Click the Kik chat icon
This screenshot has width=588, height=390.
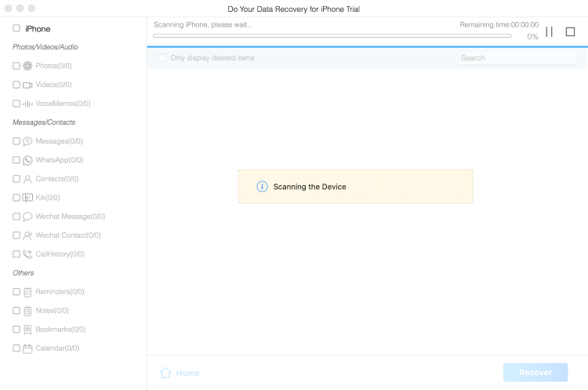pyautogui.click(x=27, y=198)
